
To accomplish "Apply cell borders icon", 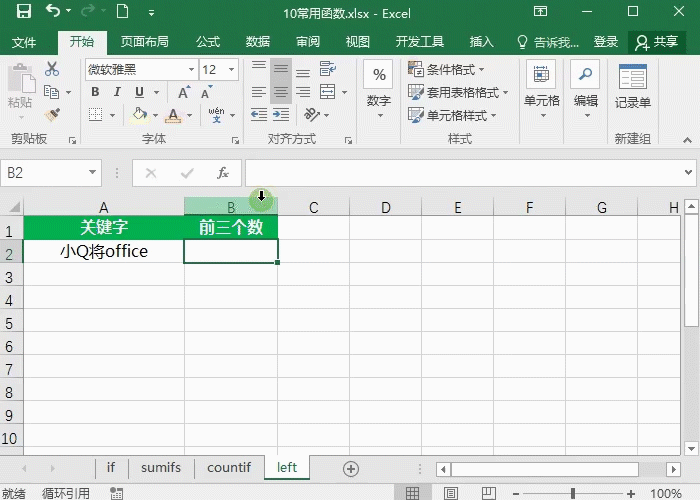I will coord(95,115).
